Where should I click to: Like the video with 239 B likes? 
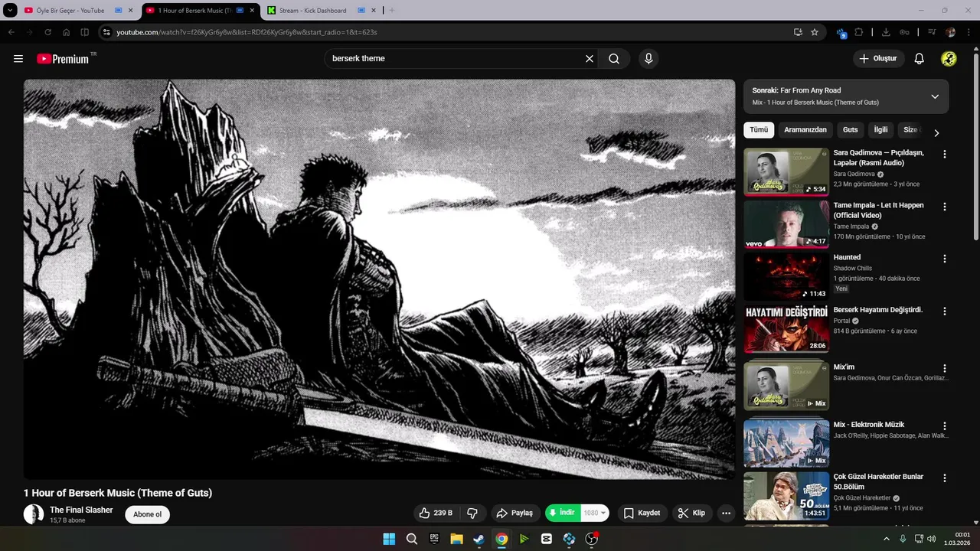pos(436,513)
